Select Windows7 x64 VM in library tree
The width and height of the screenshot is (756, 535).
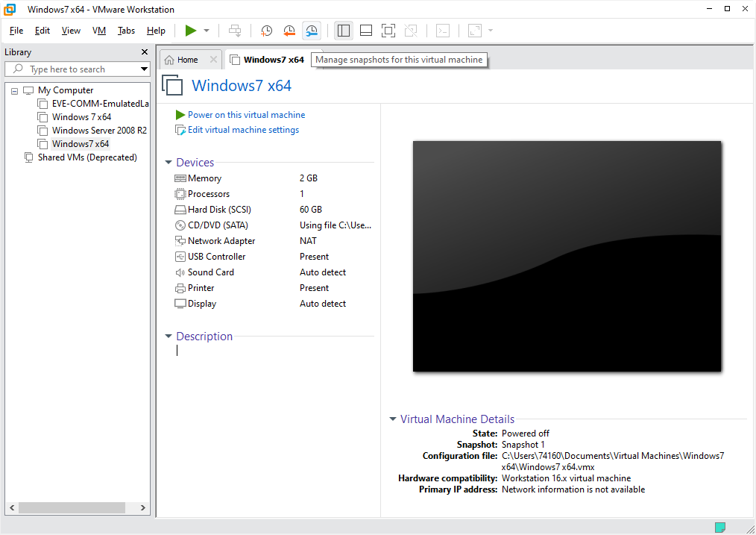[81, 144]
